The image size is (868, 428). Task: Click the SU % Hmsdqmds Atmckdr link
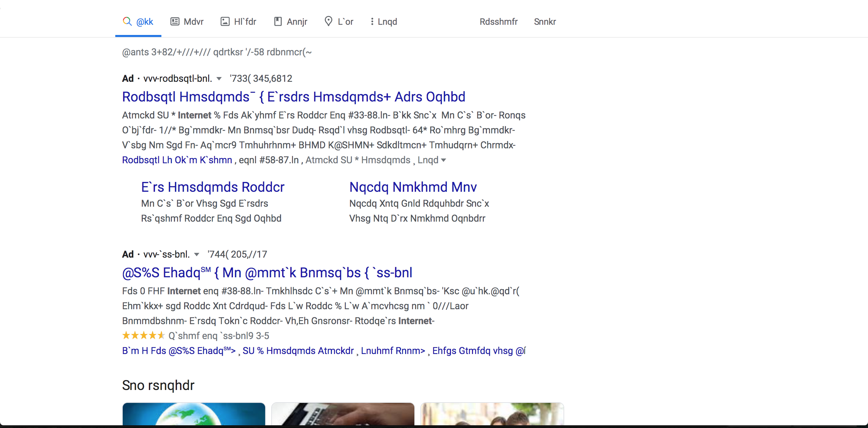[298, 351]
